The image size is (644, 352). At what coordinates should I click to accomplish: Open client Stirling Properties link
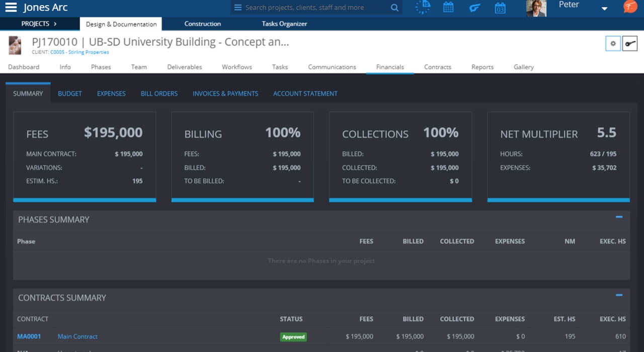coord(79,52)
